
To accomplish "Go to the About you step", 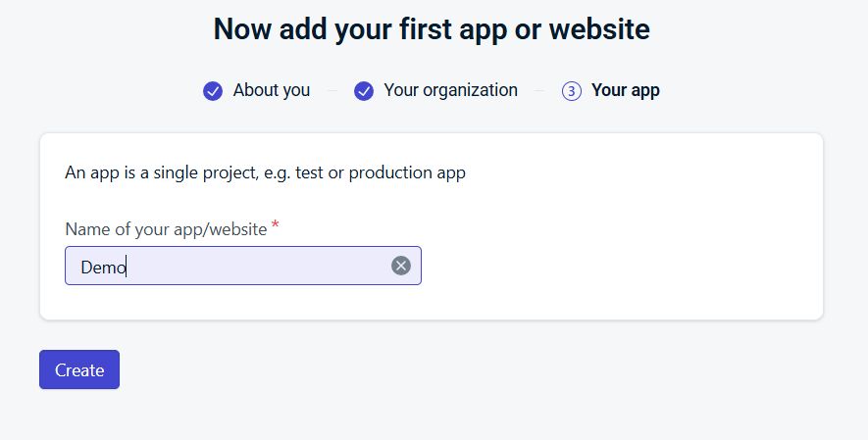I will click(271, 90).
